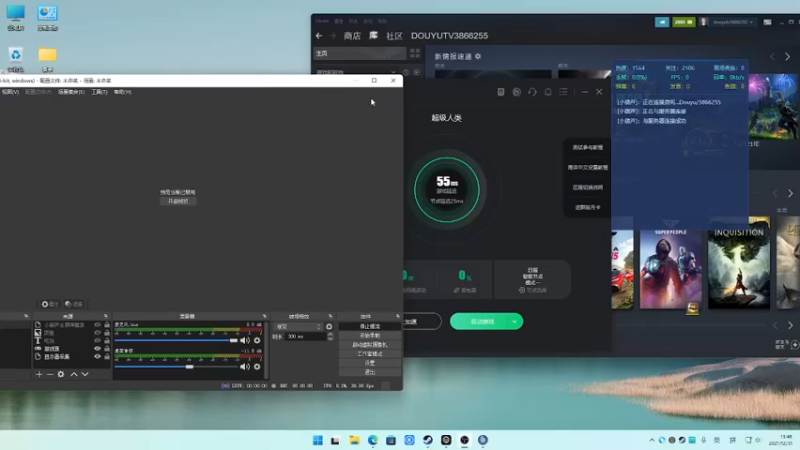Open the OBS Tools menu
This screenshot has height=450, width=800.
click(99, 92)
